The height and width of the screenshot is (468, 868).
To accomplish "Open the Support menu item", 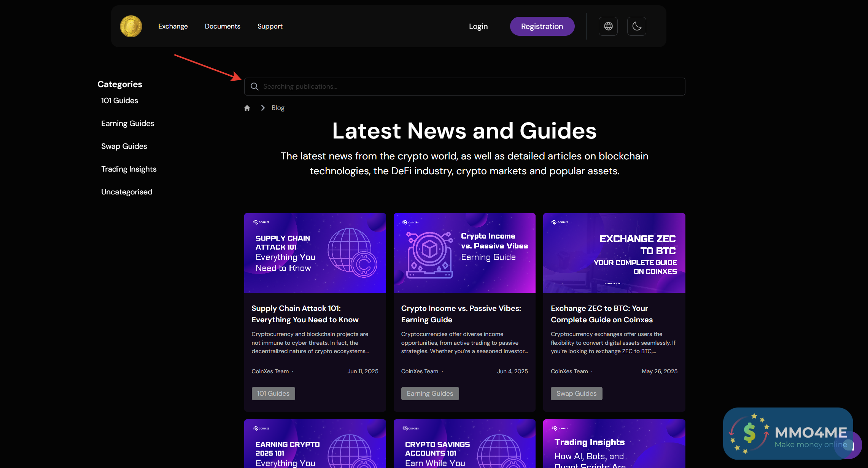I will [x=270, y=26].
